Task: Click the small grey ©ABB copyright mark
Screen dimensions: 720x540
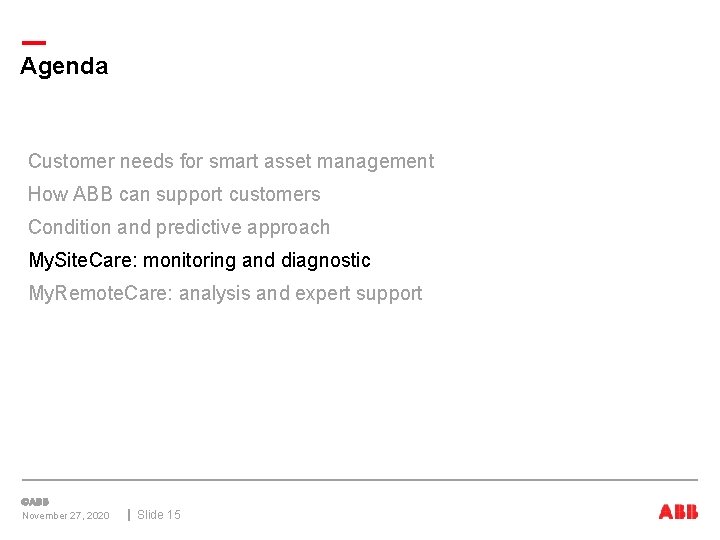Action: pos(35,501)
